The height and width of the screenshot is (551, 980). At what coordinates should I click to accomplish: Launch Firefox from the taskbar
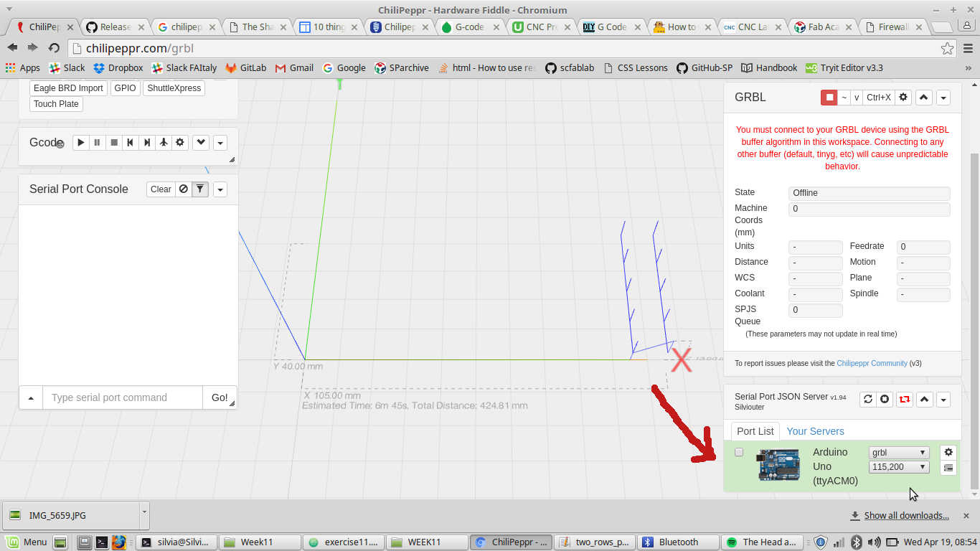(118, 542)
